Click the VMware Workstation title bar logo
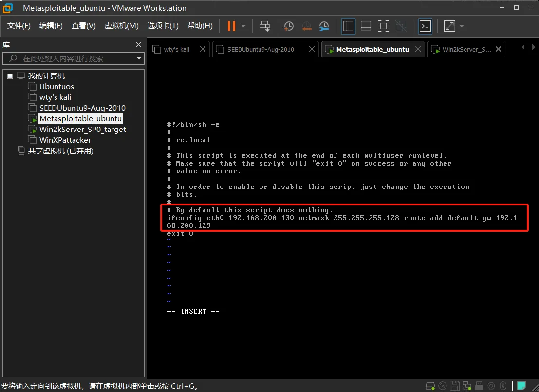The height and width of the screenshot is (392, 539). pyautogui.click(x=8, y=8)
